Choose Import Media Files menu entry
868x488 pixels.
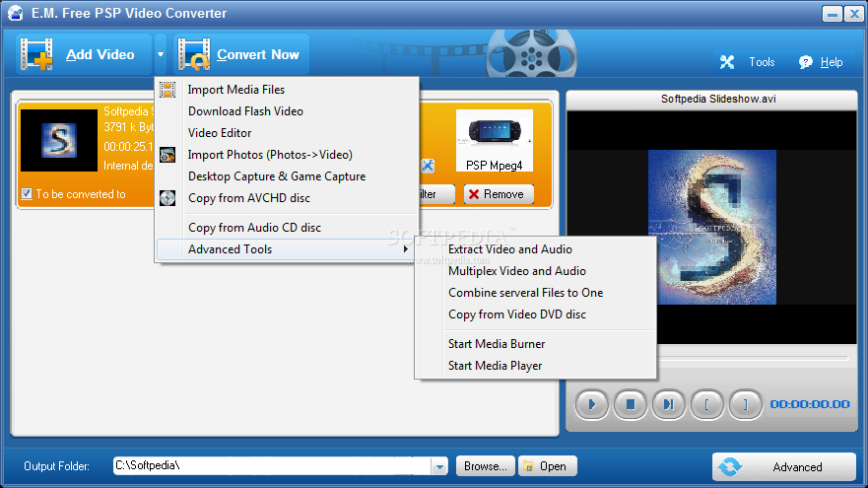point(287,89)
